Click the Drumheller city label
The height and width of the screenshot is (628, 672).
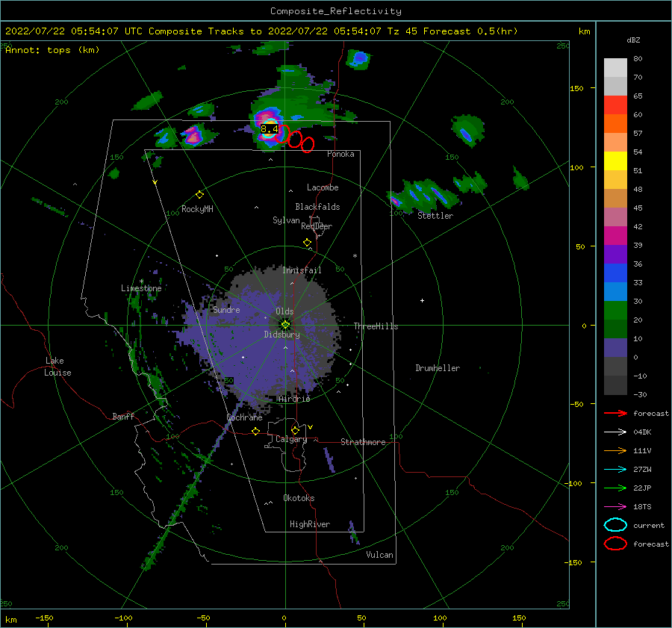[438, 368]
